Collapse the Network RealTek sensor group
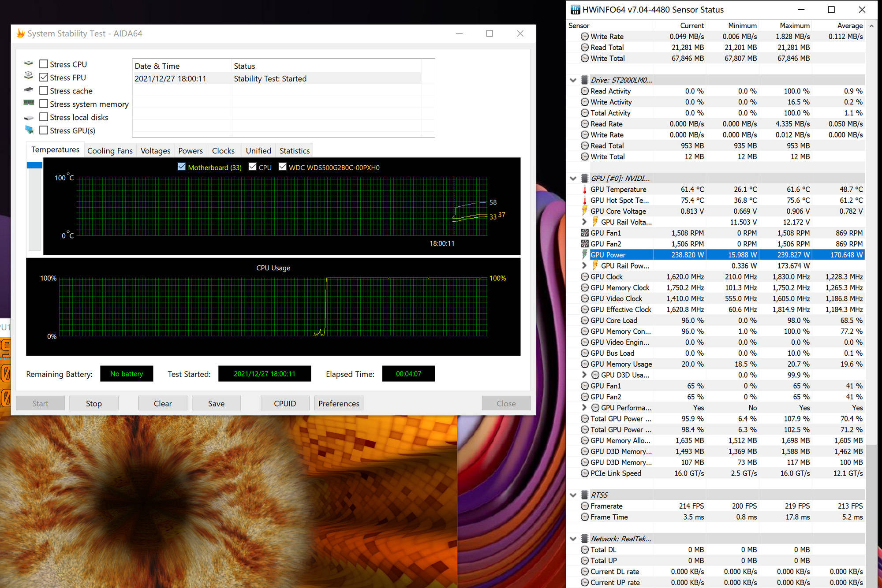The width and height of the screenshot is (882, 588). point(573,539)
